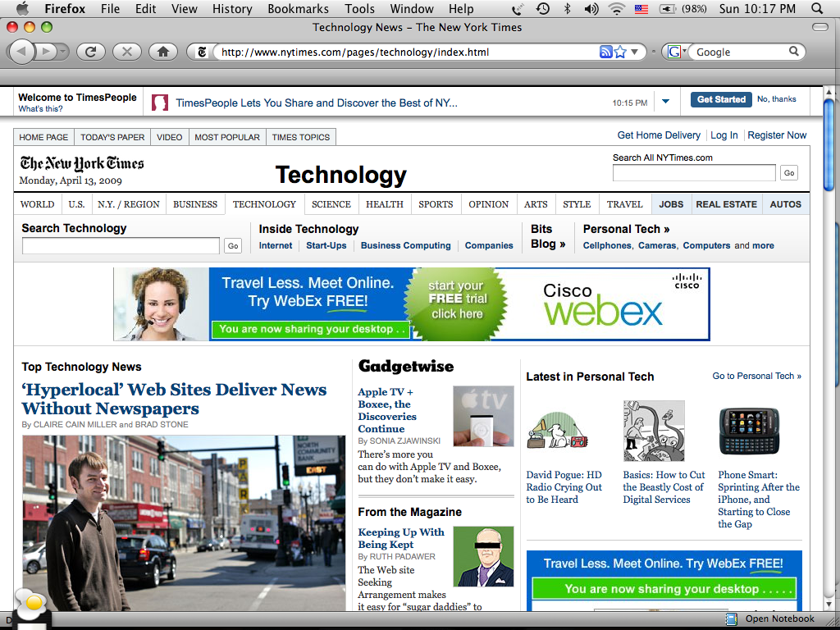Click the battery status icon

click(x=668, y=8)
